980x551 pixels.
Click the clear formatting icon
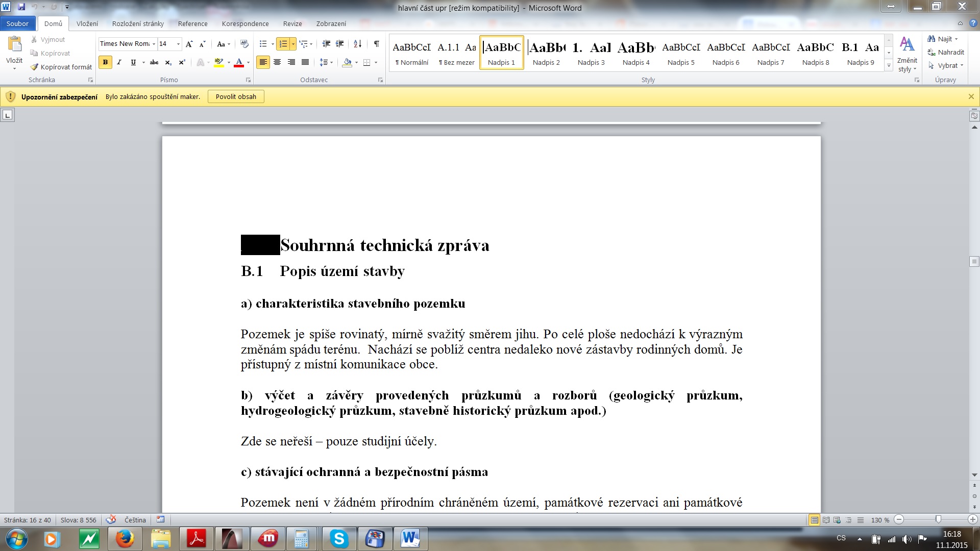[244, 44]
